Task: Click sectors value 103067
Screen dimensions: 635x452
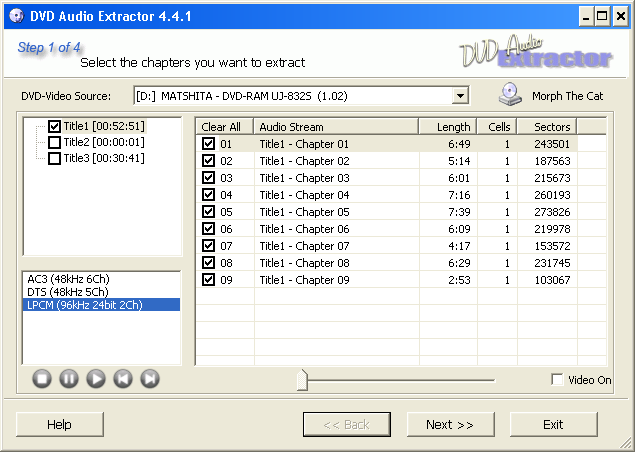Action: click(552, 280)
